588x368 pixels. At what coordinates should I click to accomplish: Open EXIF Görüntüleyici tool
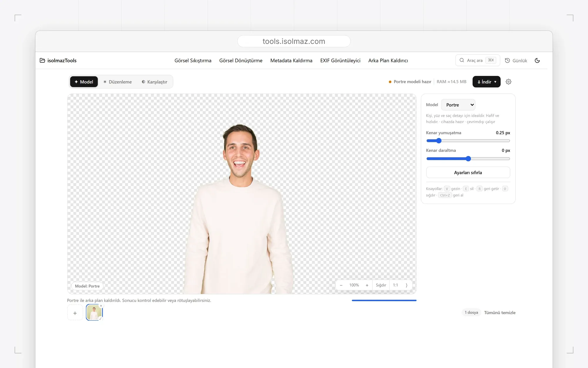(x=340, y=60)
